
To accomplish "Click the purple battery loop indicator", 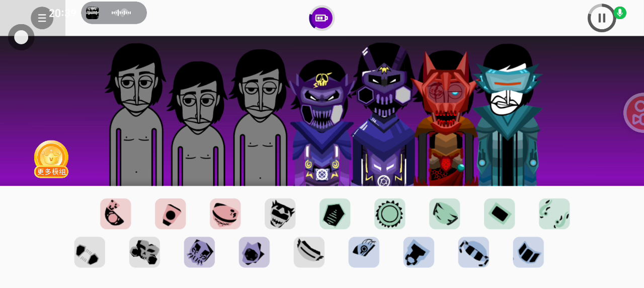I will click(x=321, y=18).
